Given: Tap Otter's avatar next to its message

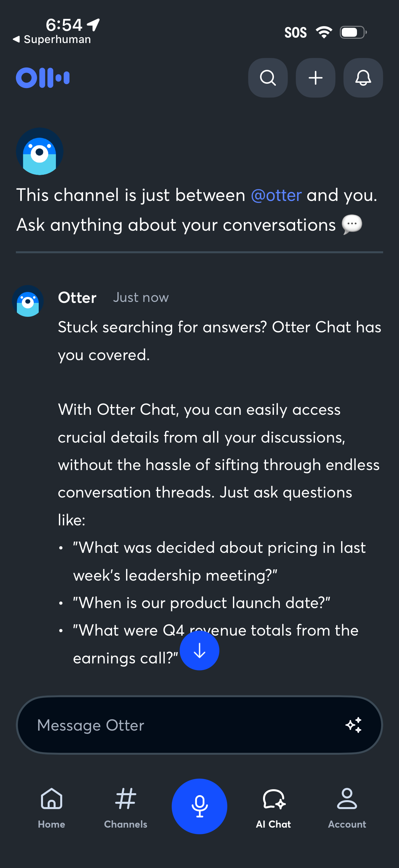Looking at the screenshot, I should pos(28,301).
